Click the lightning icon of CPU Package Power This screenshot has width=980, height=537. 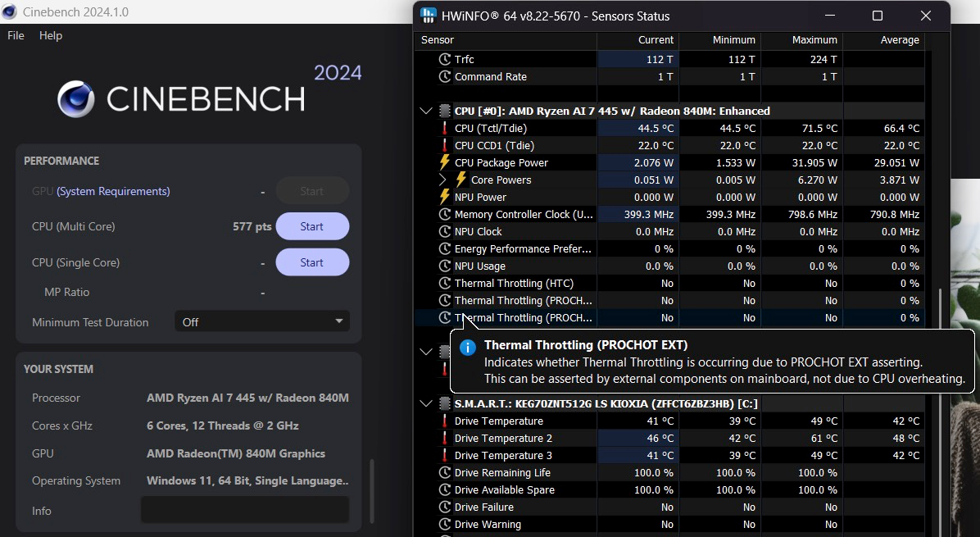point(444,162)
